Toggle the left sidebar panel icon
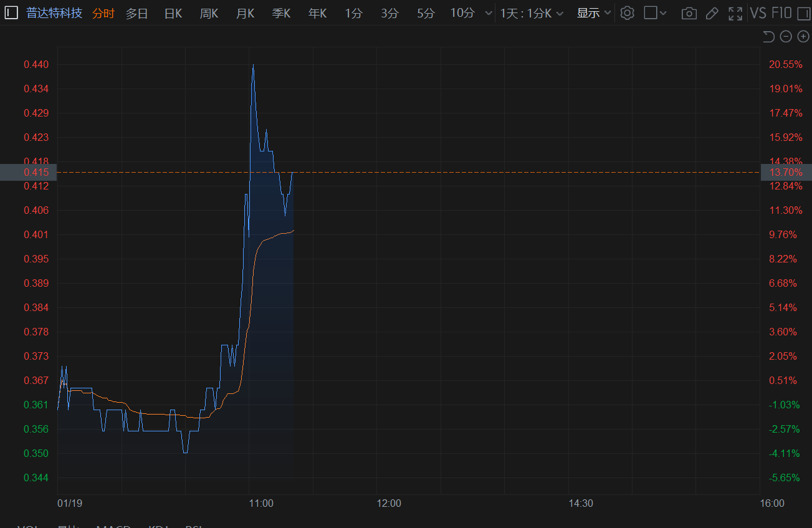 point(11,13)
